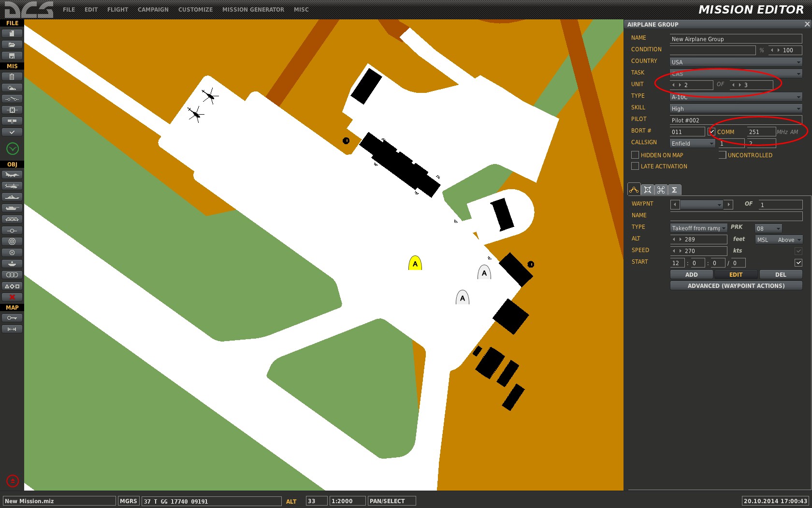Select the circled-X initial point tool

[12, 253]
